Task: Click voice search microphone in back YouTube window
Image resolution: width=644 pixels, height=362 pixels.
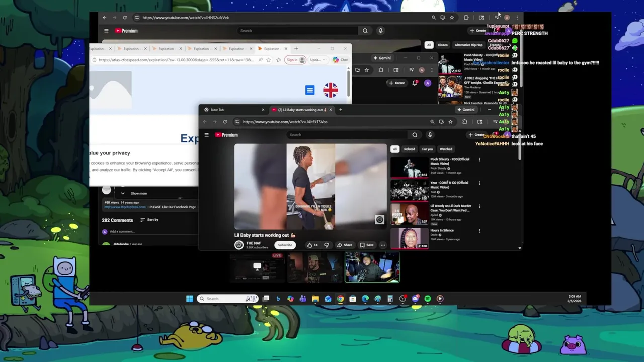Action: click(x=380, y=31)
